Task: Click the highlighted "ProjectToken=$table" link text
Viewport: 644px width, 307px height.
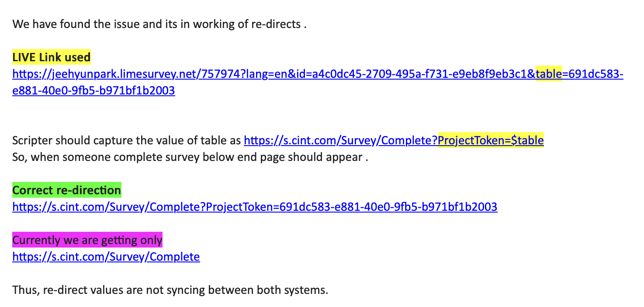Action: pyautogui.click(x=491, y=141)
